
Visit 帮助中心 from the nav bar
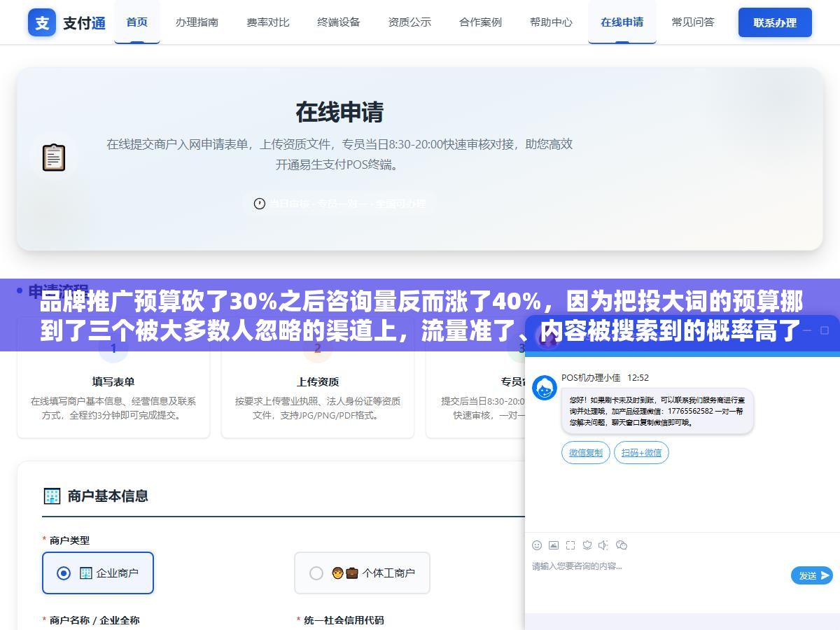[551, 22]
